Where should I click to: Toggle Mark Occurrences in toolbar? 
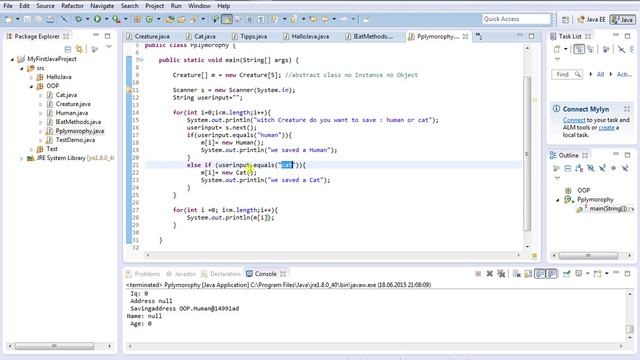point(227,19)
